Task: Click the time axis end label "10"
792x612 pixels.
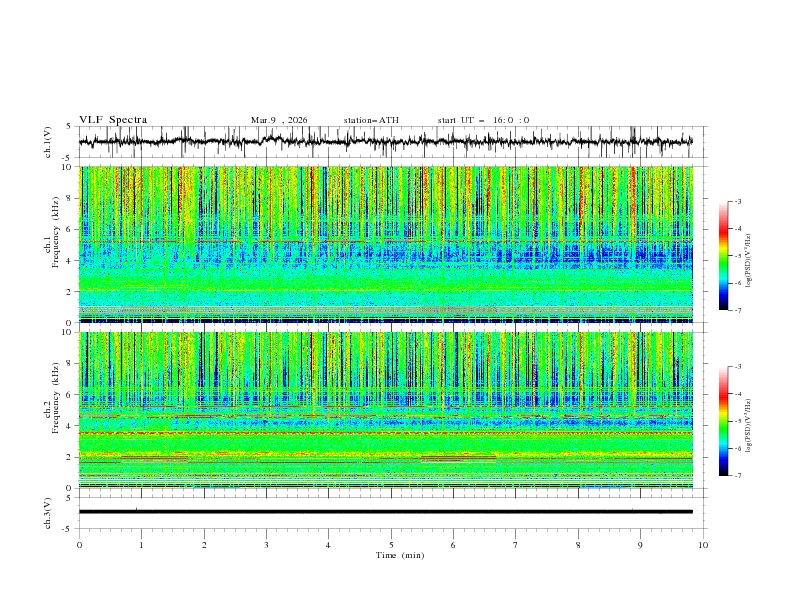Action: (703, 545)
